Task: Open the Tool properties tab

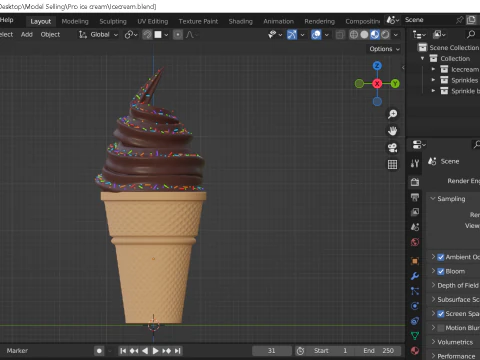Action: tap(415, 163)
